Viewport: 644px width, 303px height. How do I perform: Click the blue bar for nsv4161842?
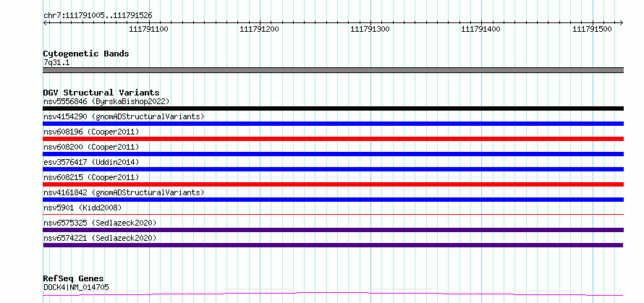point(334,200)
